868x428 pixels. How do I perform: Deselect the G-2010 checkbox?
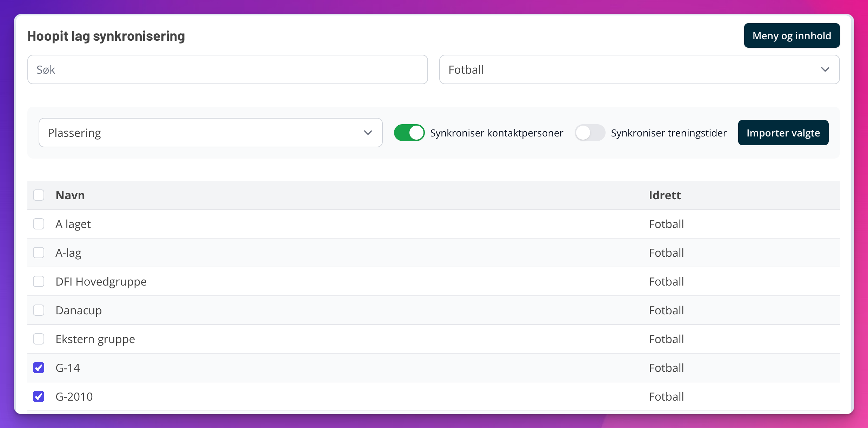coord(39,396)
